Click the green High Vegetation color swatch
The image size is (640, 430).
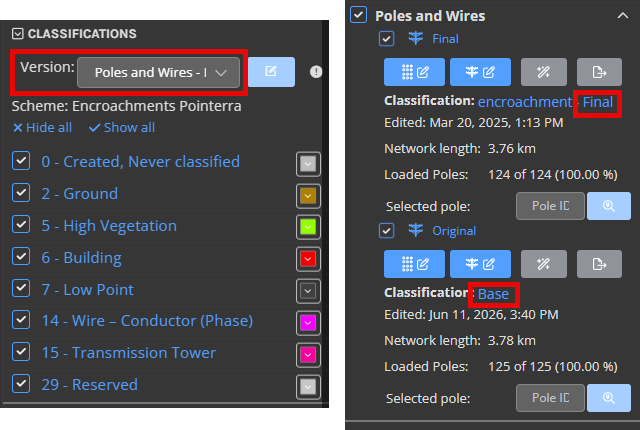(x=308, y=227)
